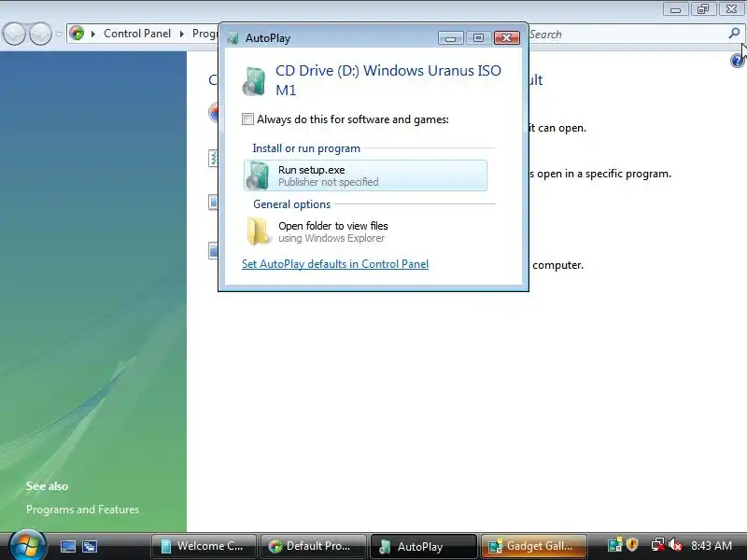Click the address bar Control Panel icon
747x560 pixels.
click(x=77, y=34)
